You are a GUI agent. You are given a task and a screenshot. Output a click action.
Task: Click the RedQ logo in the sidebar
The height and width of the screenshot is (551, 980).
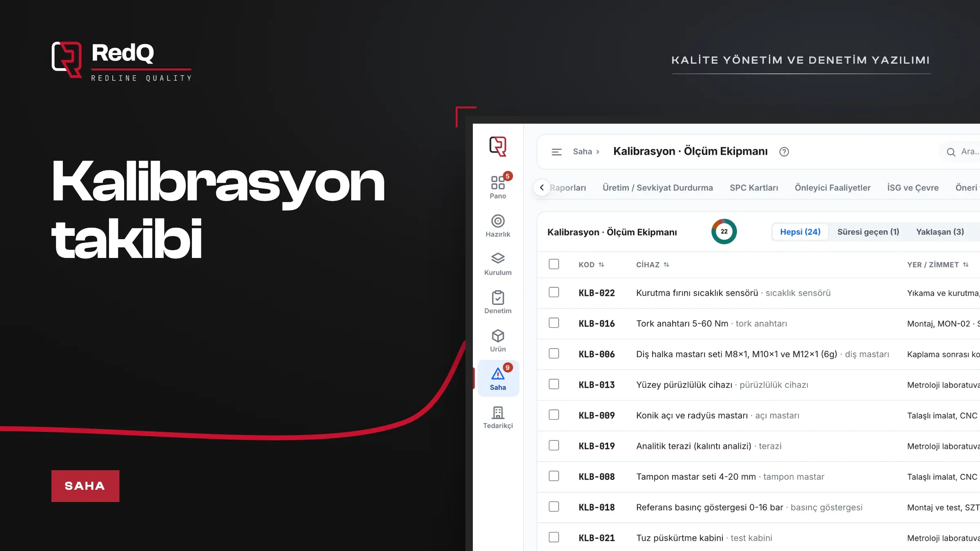tap(498, 146)
